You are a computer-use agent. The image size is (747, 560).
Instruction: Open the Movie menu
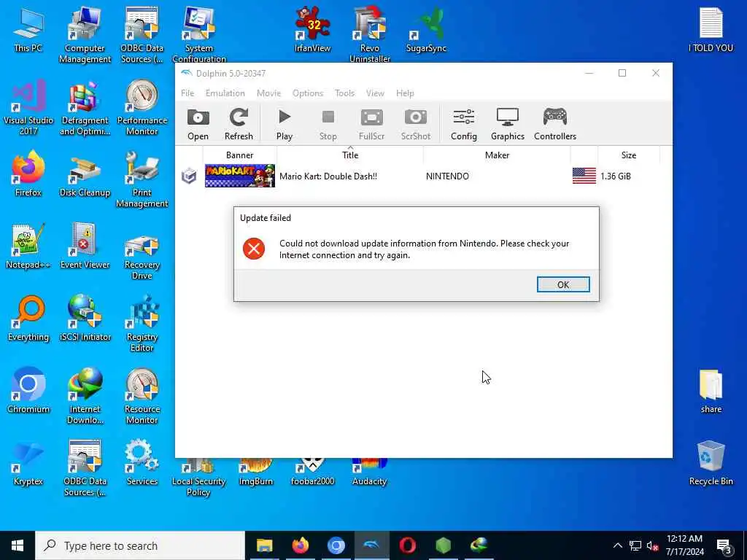click(268, 93)
